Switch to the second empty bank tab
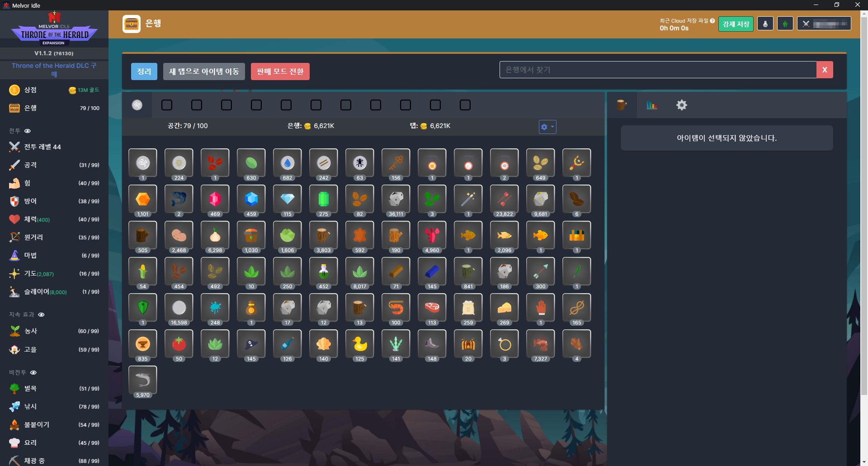The image size is (868, 466). coord(197,105)
